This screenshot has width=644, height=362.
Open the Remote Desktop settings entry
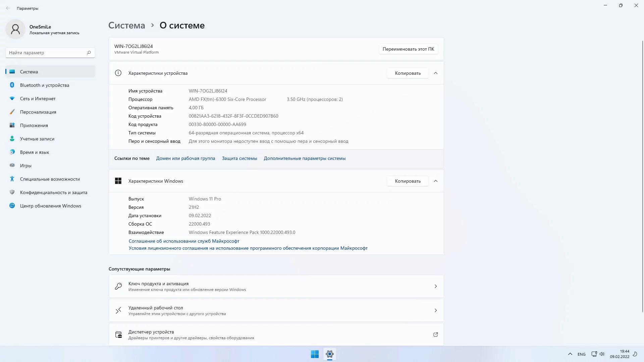[276, 310]
